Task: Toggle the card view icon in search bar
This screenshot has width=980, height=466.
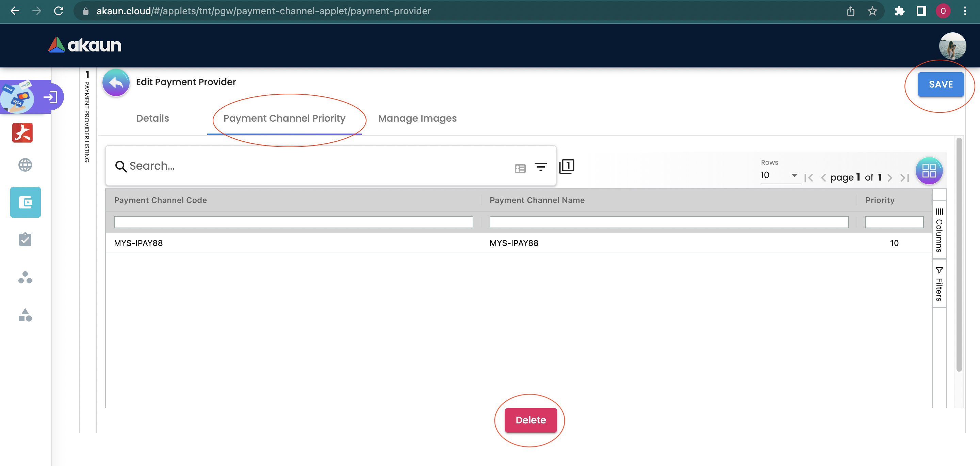Action: point(520,168)
